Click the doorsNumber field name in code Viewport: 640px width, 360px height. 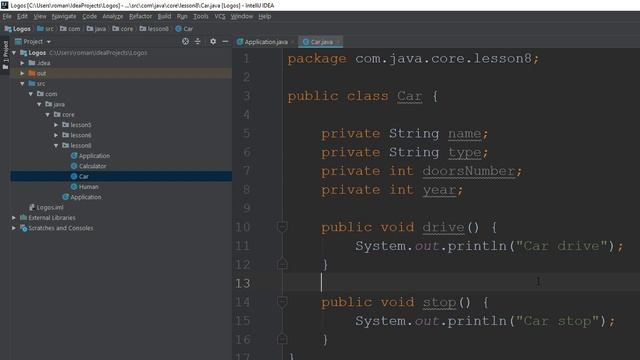click(x=469, y=171)
